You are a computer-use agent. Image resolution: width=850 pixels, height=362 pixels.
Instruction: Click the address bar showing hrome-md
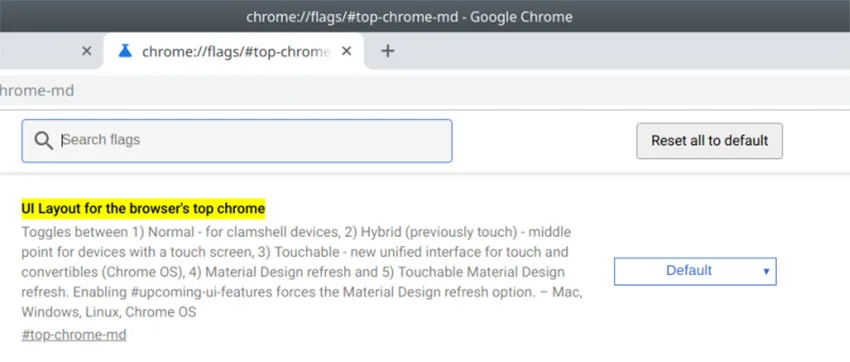pyautogui.click(x=425, y=90)
